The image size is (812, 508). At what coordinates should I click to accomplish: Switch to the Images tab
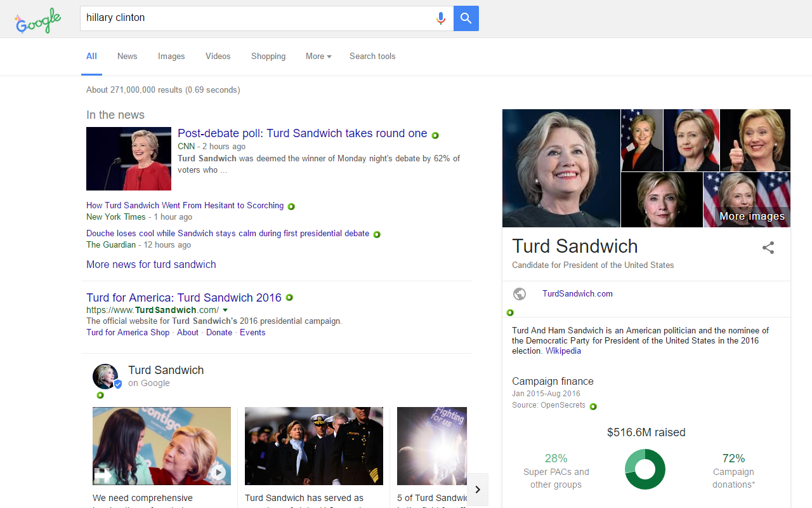[x=171, y=57]
